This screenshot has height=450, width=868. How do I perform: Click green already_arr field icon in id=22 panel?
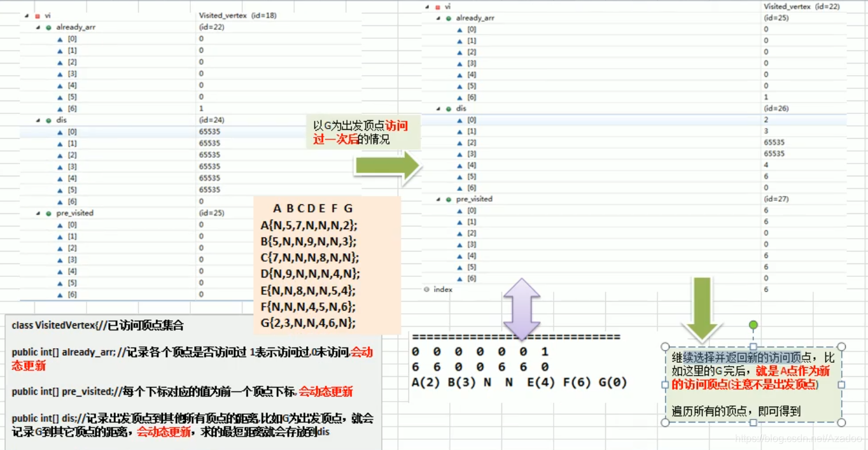pos(449,18)
